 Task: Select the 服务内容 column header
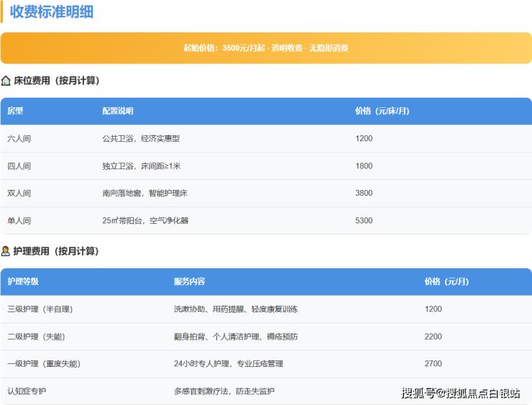pos(190,282)
